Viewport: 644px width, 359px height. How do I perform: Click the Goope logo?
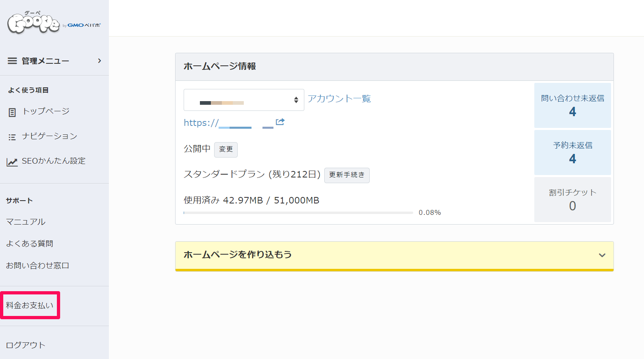click(34, 24)
